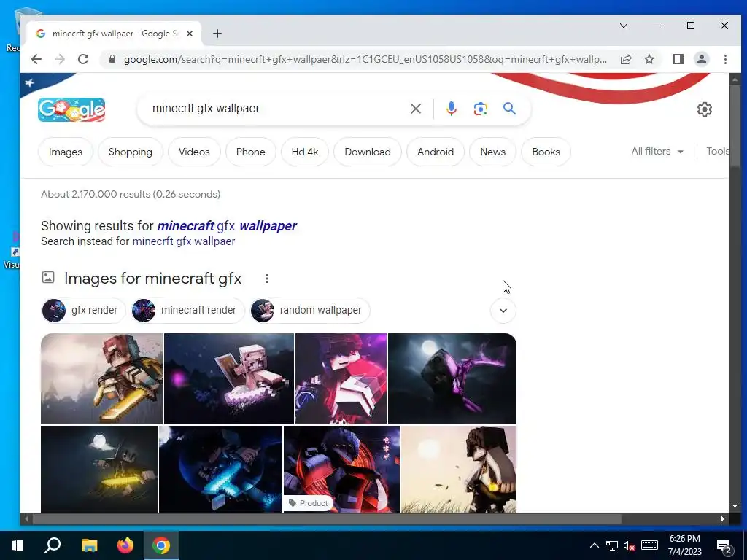Switch to News results tab

point(492,152)
